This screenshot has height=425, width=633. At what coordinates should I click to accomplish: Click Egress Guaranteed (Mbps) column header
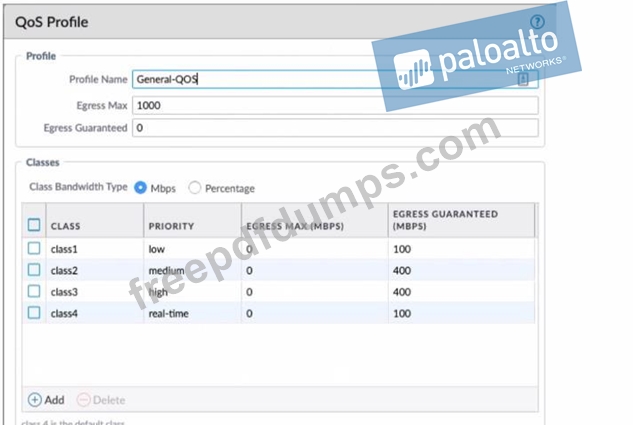point(458,220)
